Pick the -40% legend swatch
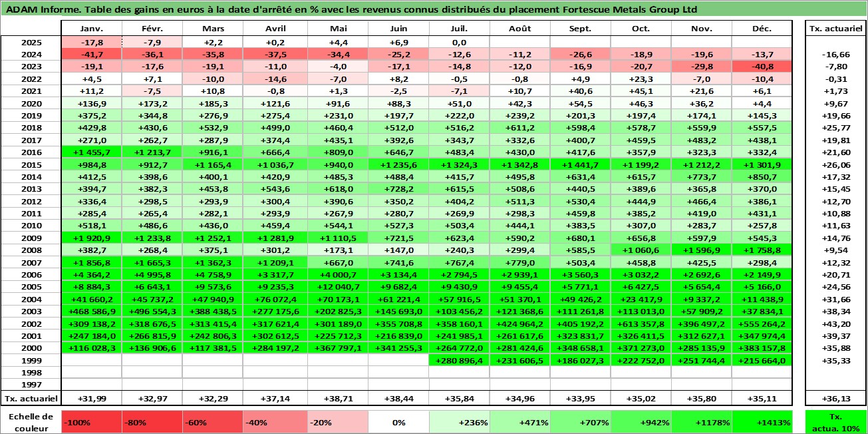Image resolution: width=868 pixels, height=434 pixels. click(x=273, y=422)
